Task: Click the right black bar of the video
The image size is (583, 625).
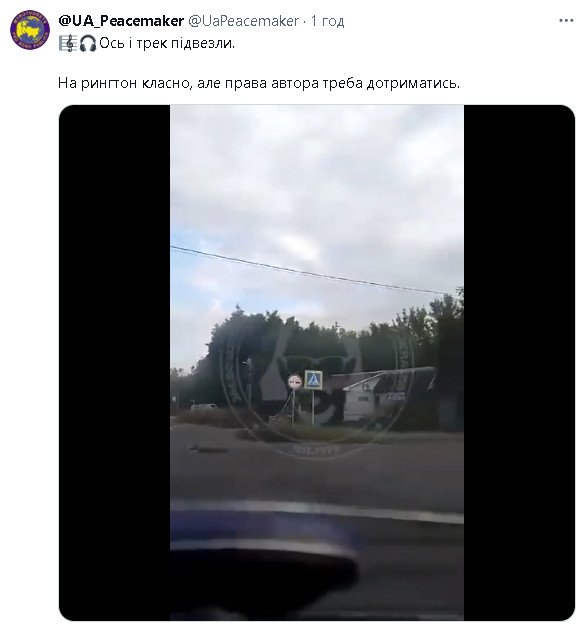Action: coord(519,362)
